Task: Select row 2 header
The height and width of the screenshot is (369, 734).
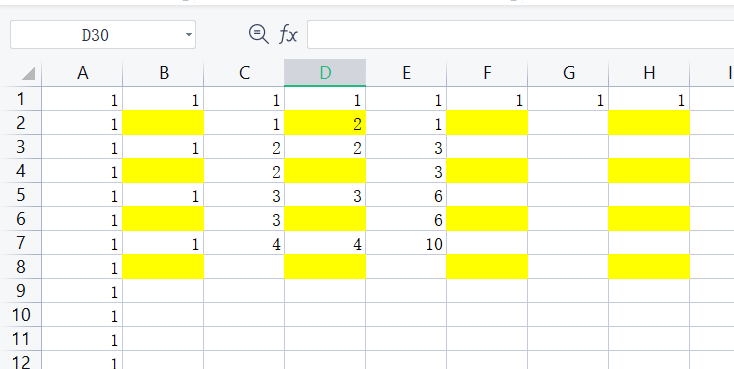Action: 21,123
